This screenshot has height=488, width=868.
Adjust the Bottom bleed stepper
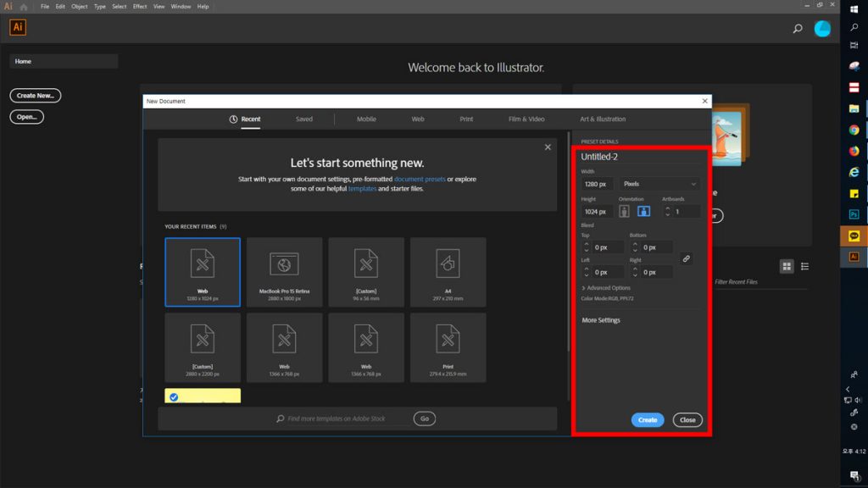pyautogui.click(x=635, y=247)
